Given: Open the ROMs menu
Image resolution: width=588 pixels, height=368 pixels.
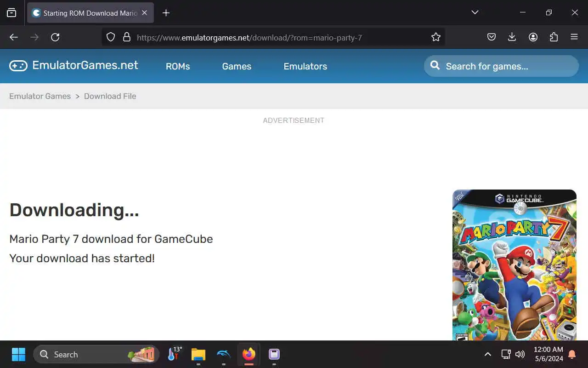Looking at the screenshot, I should pyautogui.click(x=178, y=66).
